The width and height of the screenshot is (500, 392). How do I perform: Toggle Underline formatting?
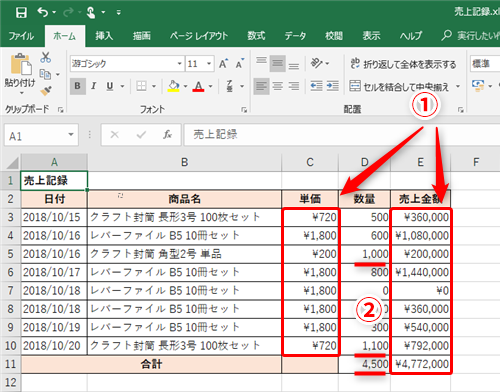coord(110,86)
